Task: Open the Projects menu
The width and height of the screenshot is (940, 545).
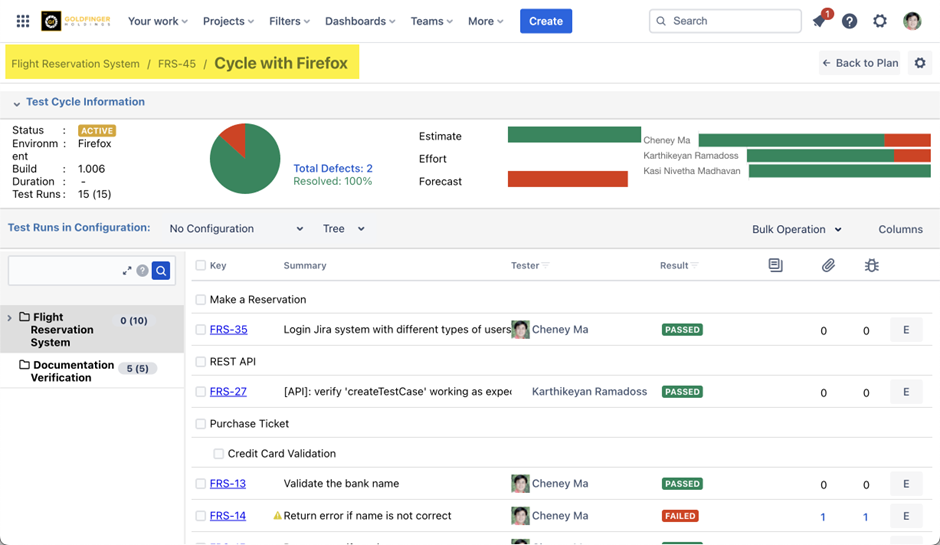Action: point(228,21)
